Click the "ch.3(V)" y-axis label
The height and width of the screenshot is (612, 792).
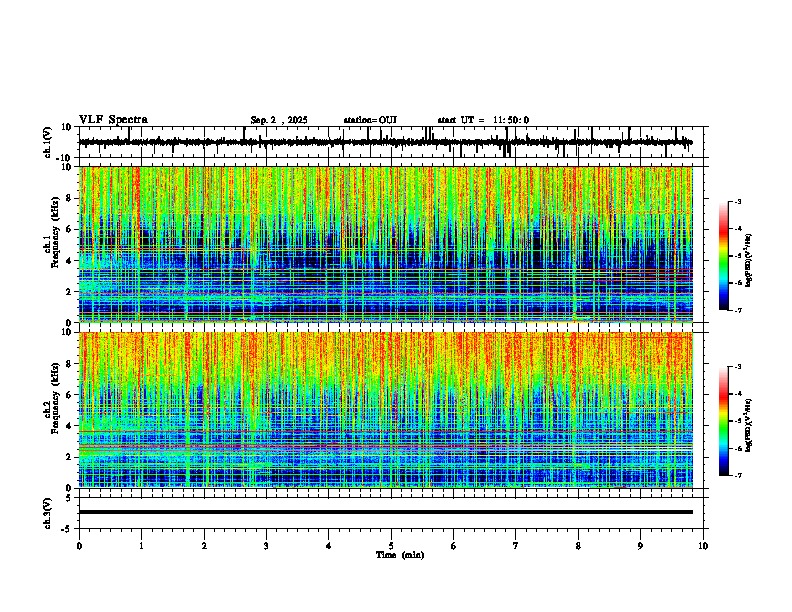48,513
